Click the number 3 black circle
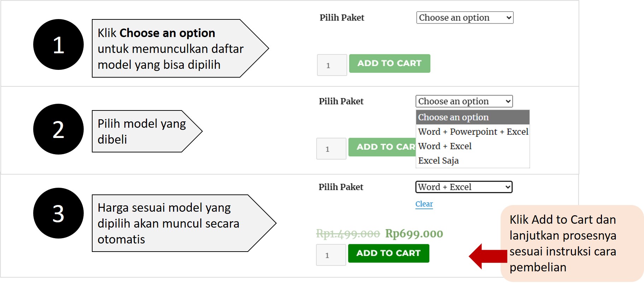Viewport: 644px width, 283px height. point(58,213)
